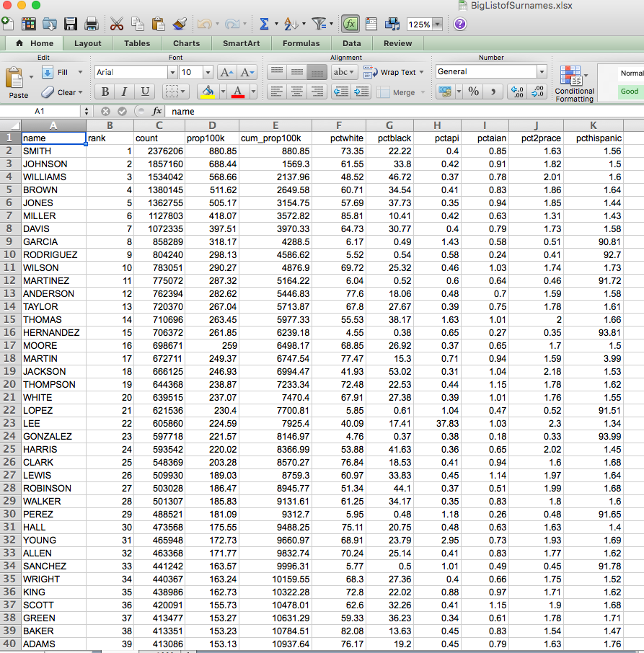The height and width of the screenshot is (653, 644).
Task: Switch to the Formulas ribbon tab
Action: (301, 43)
